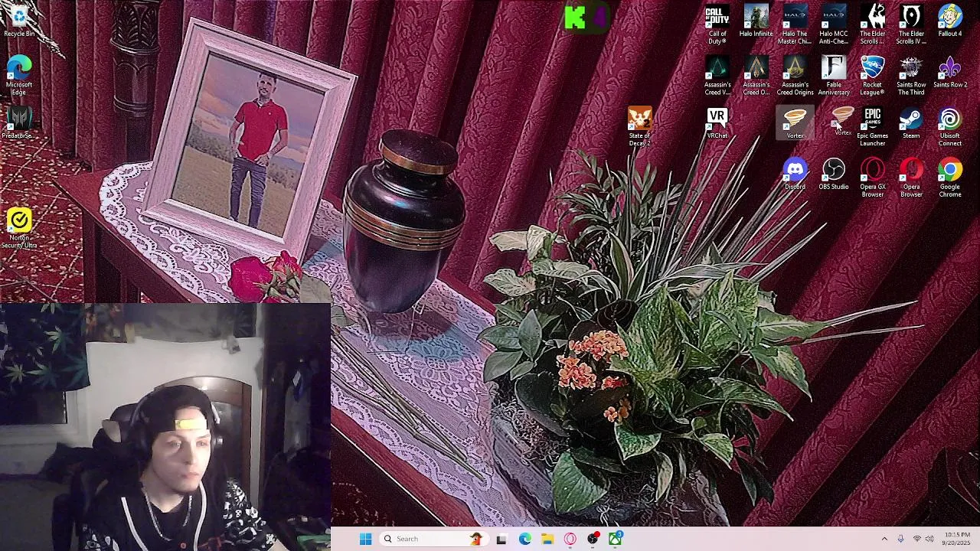Switch to Opera GX on the taskbar
The height and width of the screenshot is (551, 980).
click(570, 539)
